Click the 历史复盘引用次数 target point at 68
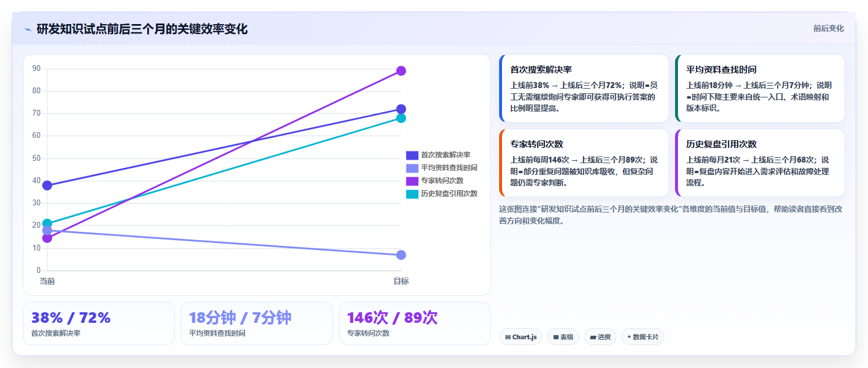Screen dimensions: 868x368 click(401, 118)
